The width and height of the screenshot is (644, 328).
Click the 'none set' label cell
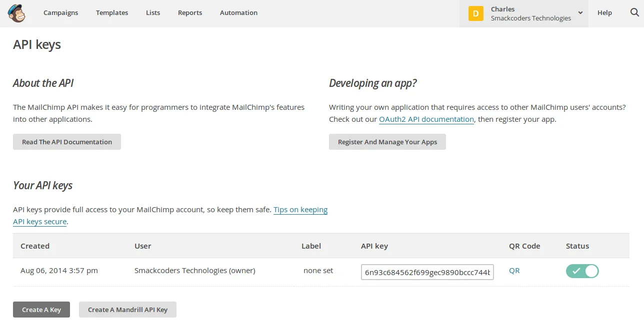(x=318, y=271)
